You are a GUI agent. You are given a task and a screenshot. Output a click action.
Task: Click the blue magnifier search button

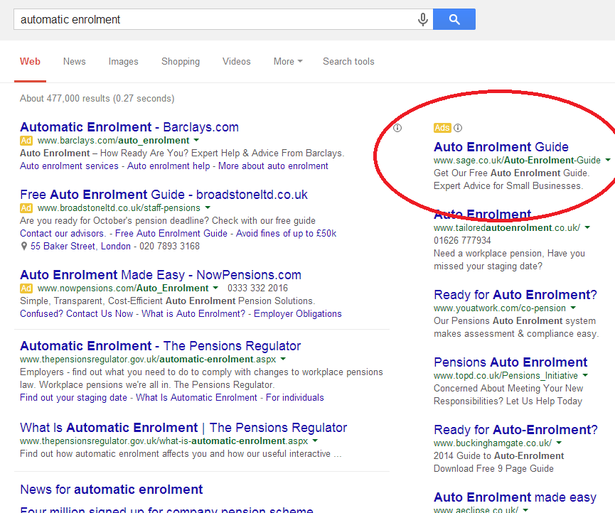454,19
